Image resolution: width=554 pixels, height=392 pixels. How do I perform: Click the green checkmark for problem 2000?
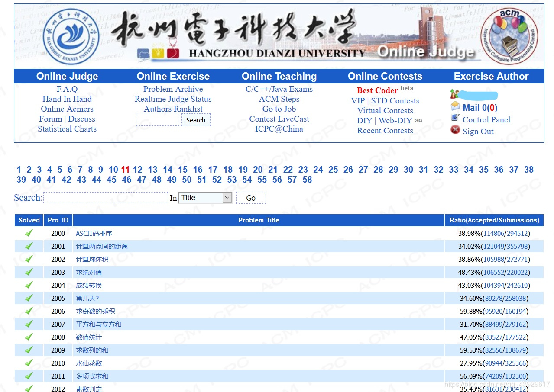tap(29, 233)
